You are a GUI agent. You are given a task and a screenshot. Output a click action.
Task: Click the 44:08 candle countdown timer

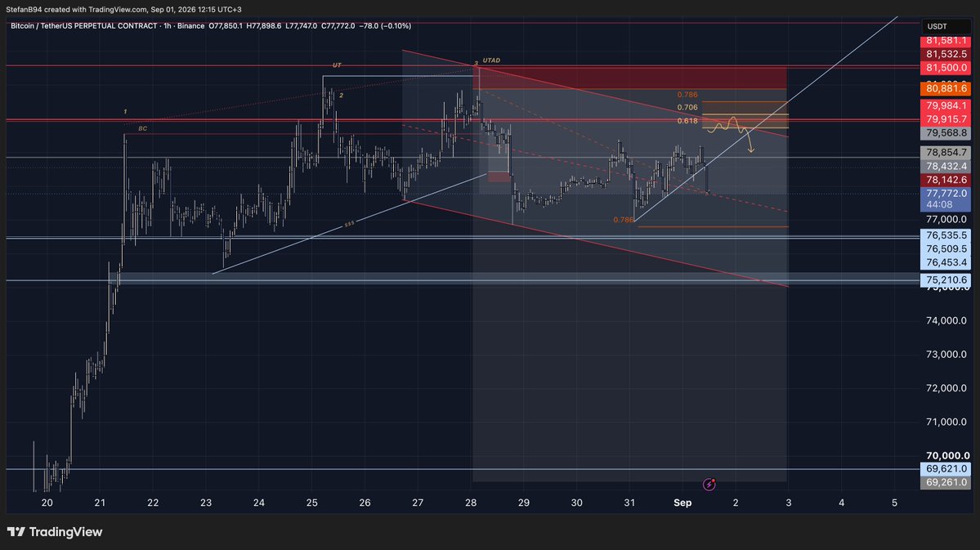[939, 204]
